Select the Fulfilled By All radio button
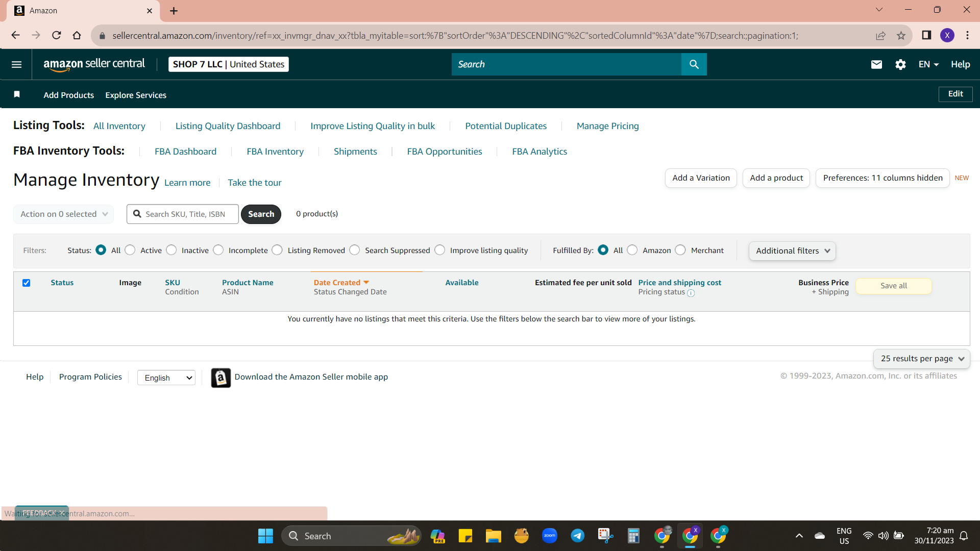980x551 pixels. click(603, 250)
